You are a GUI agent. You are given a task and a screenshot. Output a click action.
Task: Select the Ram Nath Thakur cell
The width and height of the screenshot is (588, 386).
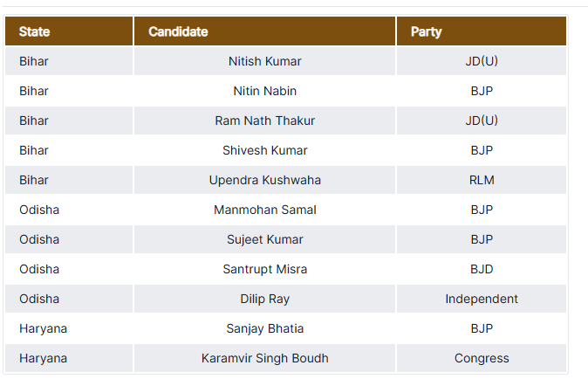click(264, 121)
